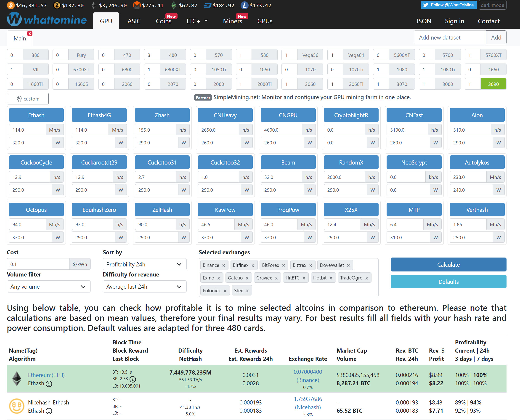
Task: Click Sign in
Action: [454, 21]
